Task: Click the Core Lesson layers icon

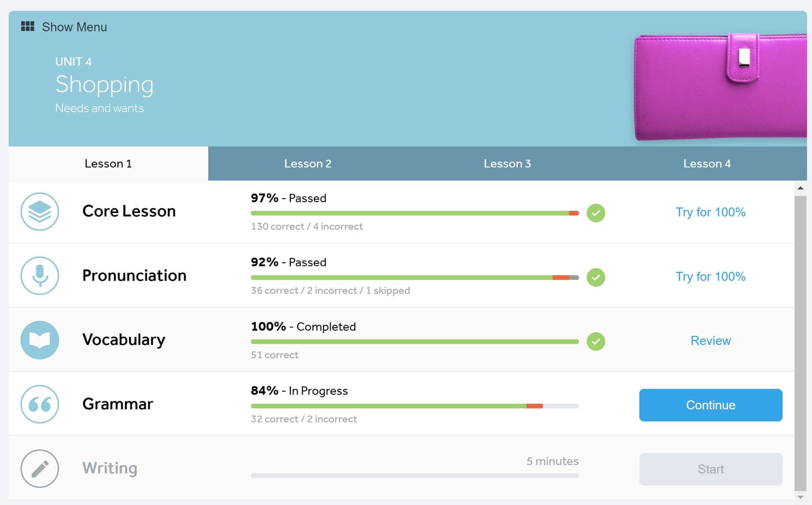Action: 40,211
